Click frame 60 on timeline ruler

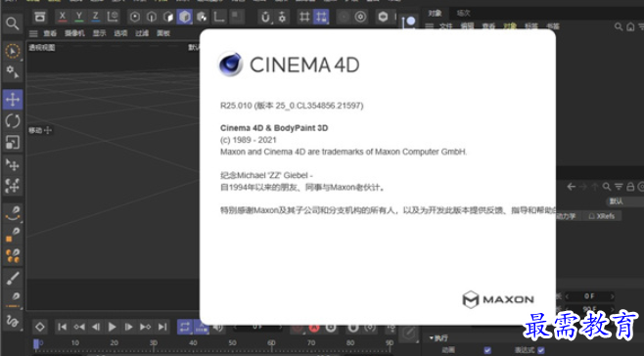[x=271, y=343]
